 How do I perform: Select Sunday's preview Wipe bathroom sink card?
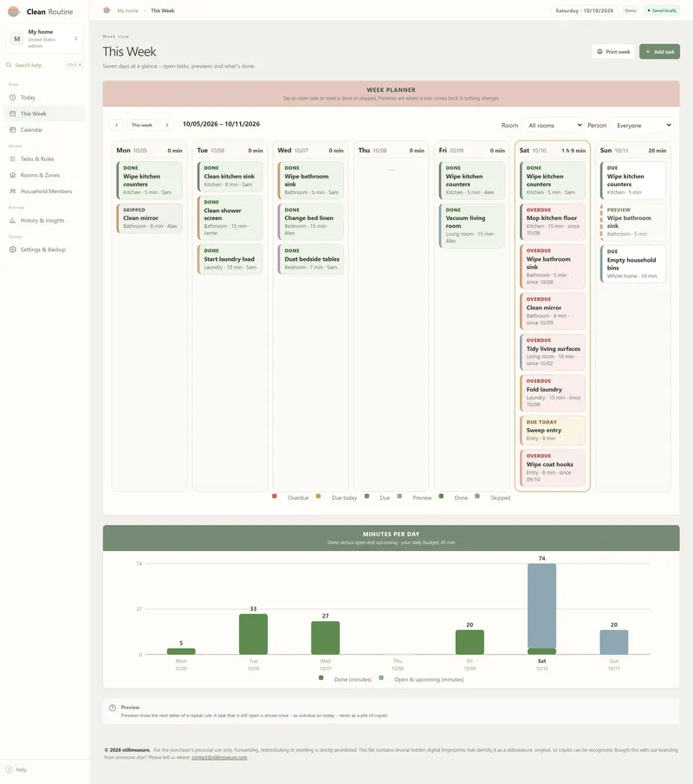[x=633, y=222]
